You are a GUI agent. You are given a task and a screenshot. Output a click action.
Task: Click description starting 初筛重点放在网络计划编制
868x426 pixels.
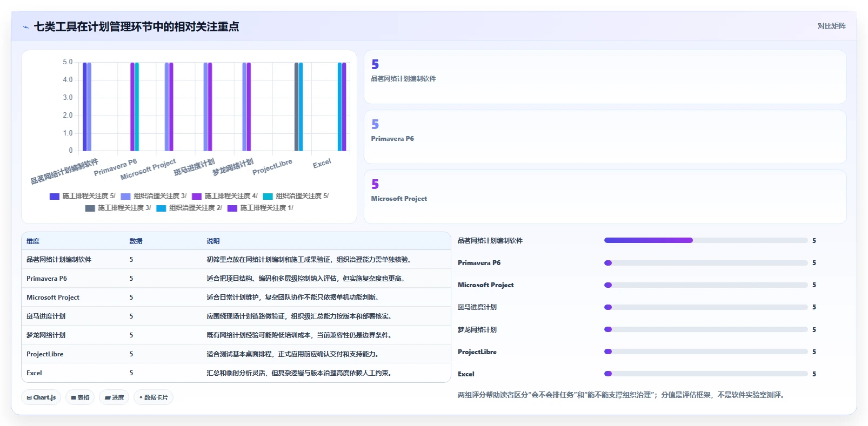pyautogui.click(x=310, y=260)
